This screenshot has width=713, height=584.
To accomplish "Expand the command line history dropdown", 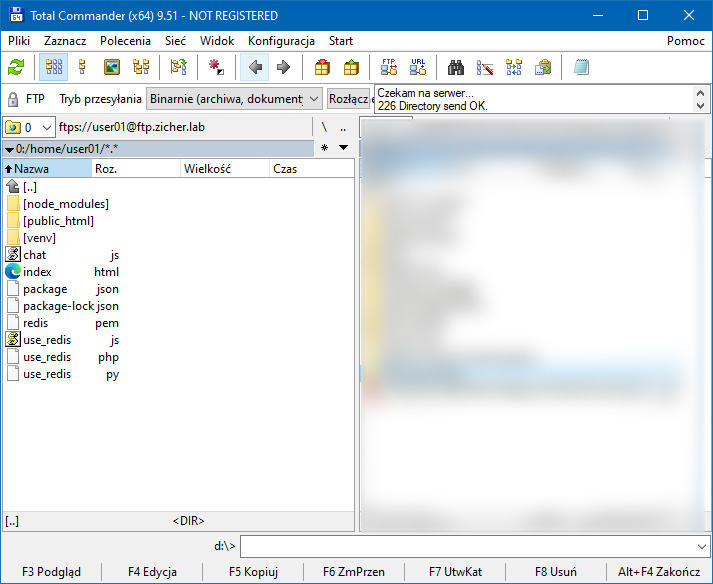I will coord(701,546).
